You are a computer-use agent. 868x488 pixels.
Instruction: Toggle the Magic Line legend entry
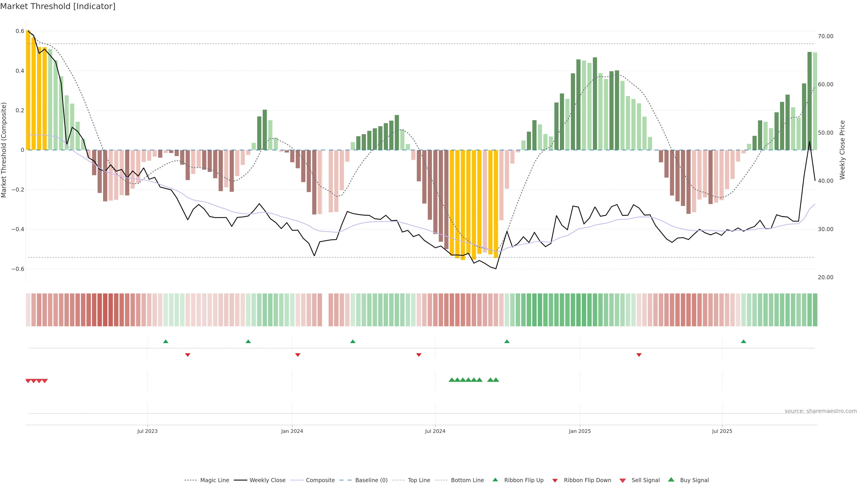214,480
